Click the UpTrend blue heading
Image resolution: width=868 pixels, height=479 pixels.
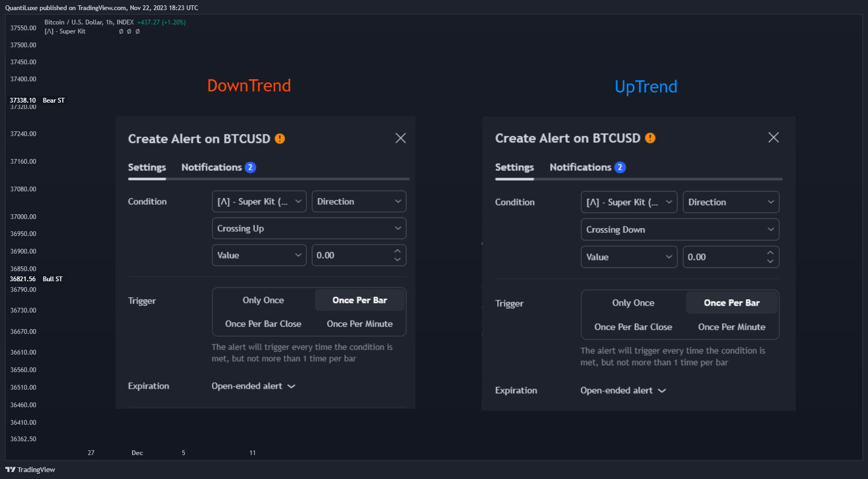point(646,87)
